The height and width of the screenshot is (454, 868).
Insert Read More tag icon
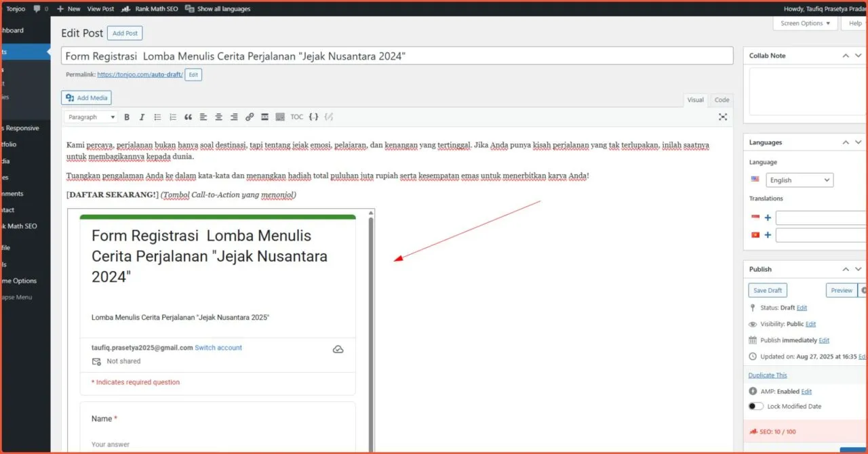(x=264, y=117)
